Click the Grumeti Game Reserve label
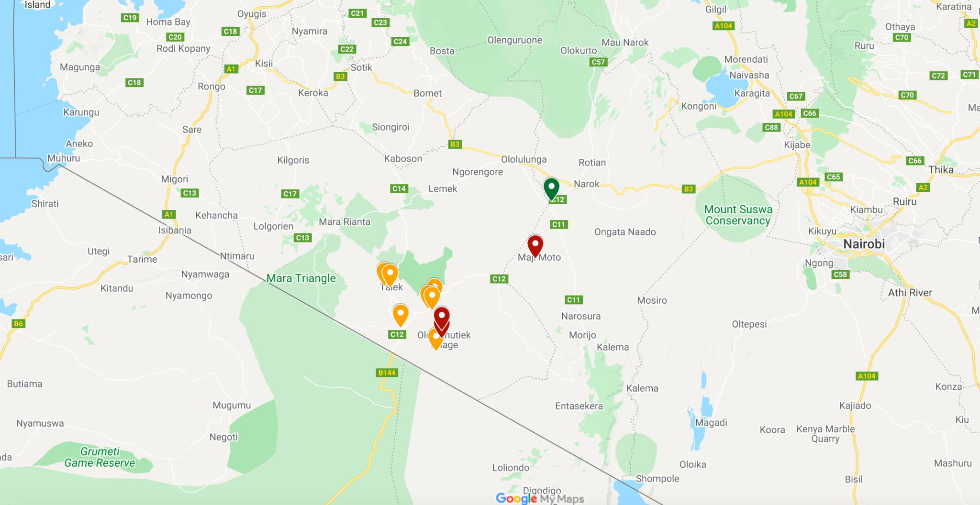Image resolution: width=980 pixels, height=505 pixels. pos(100,457)
